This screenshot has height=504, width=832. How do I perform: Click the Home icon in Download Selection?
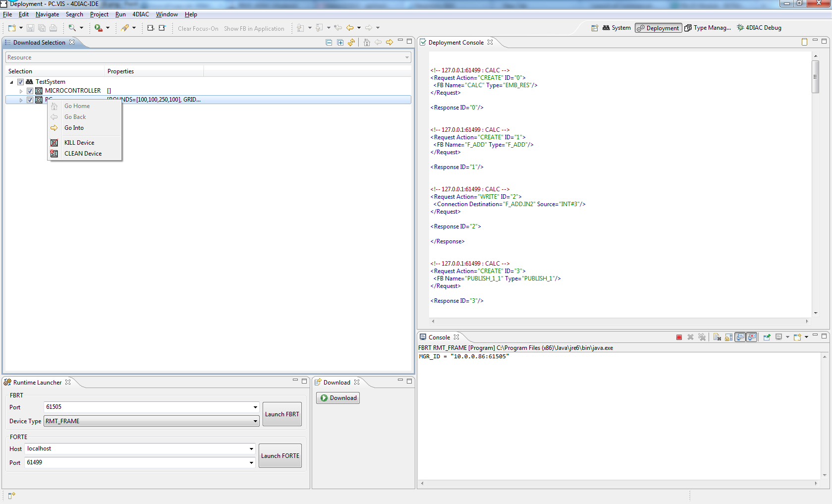point(367,43)
